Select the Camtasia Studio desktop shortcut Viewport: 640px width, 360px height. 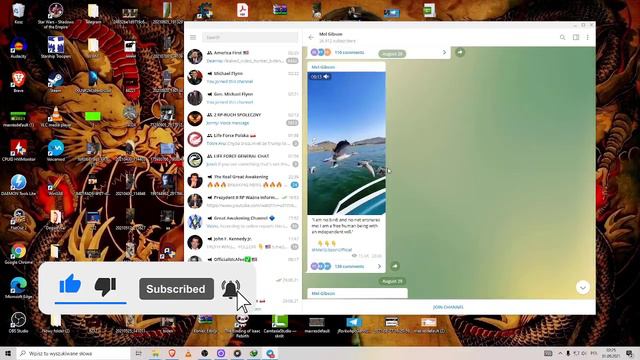[x=280, y=326]
